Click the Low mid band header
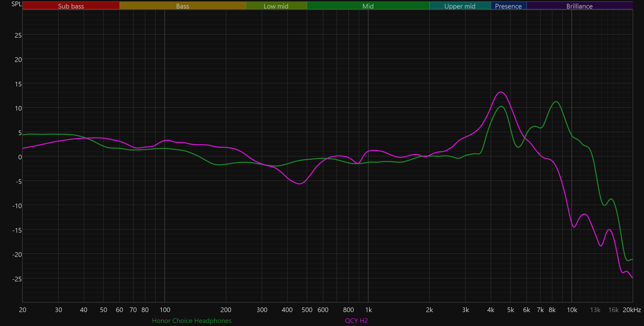 (x=276, y=6)
